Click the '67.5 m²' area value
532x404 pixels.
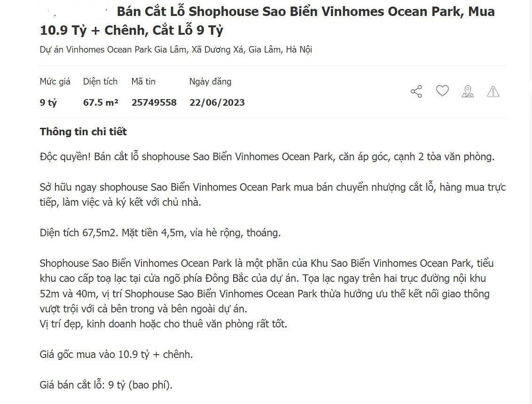pyautogui.click(x=101, y=102)
